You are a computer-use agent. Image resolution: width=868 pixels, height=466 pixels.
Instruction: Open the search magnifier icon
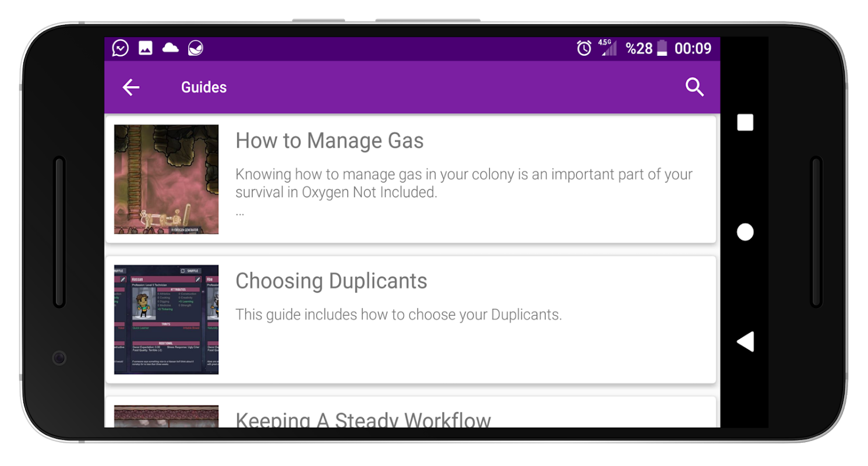694,87
